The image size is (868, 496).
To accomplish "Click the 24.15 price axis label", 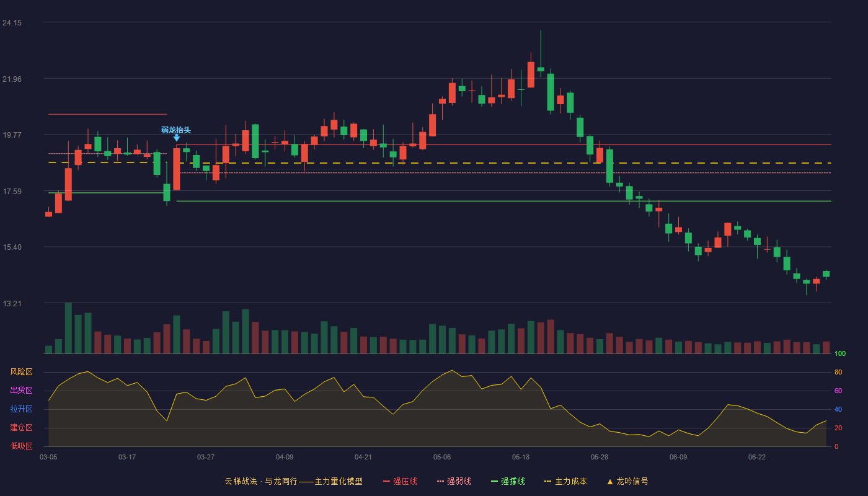I will pos(12,23).
